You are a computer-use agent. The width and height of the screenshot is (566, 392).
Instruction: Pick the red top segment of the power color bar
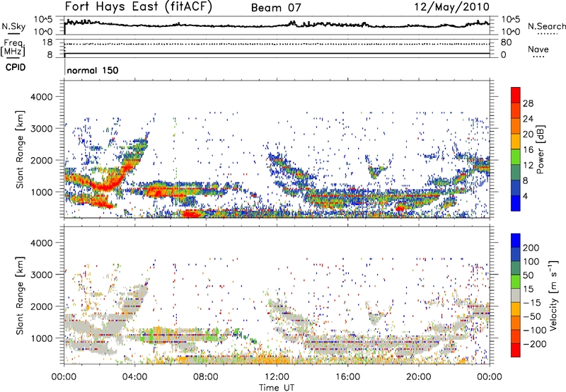coord(516,95)
